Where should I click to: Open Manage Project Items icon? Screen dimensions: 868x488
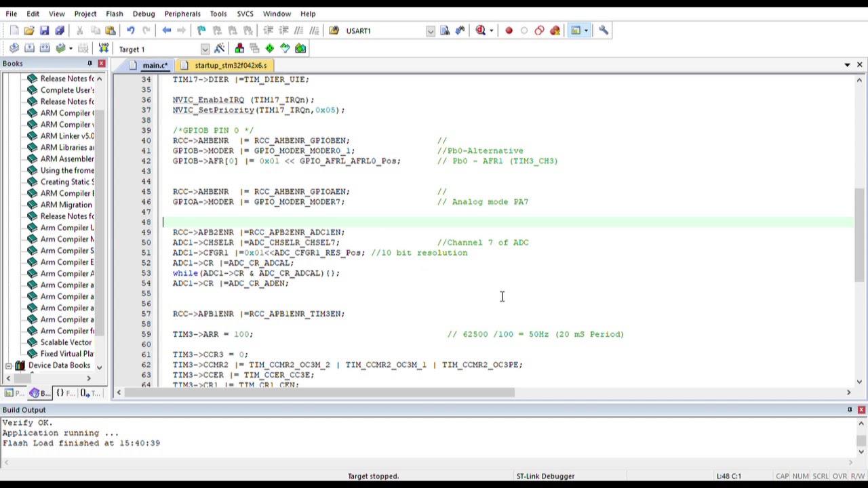[239, 48]
